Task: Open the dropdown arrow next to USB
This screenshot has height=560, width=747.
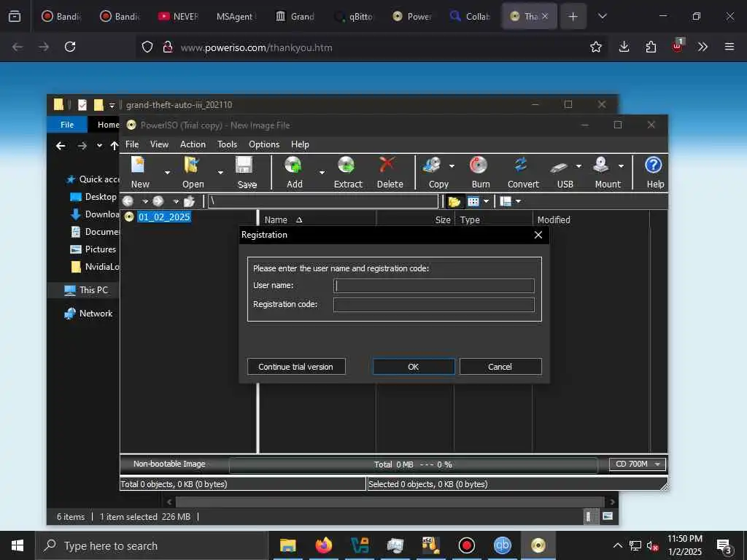Action: tap(578, 166)
